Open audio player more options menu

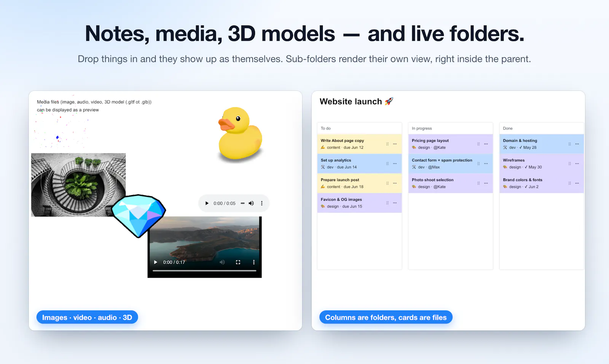coord(262,203)
